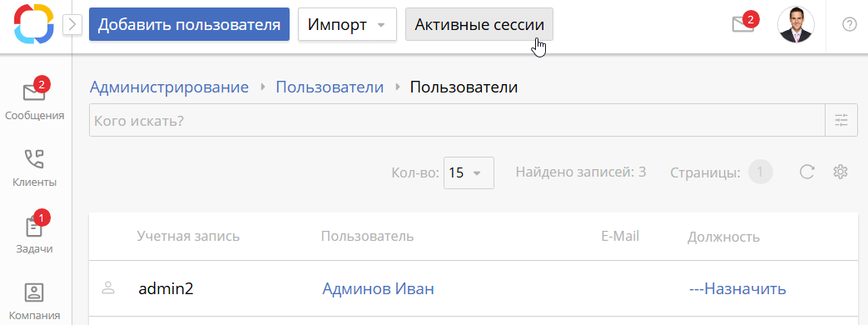Select the admin2 account name
This screenshot has width=868, height=325.
coord(166,289)
